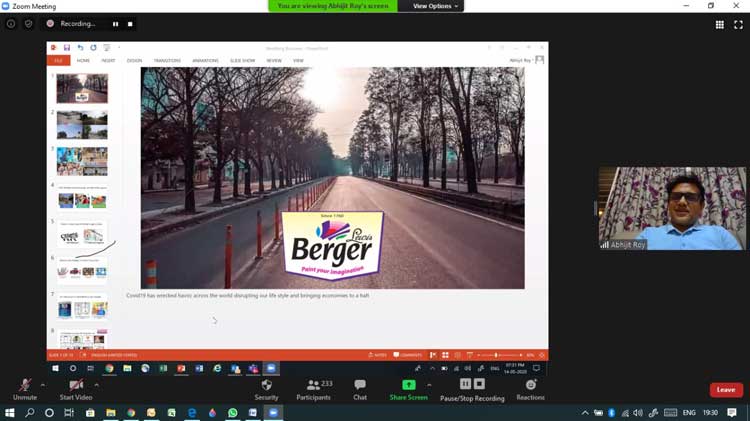Open the DESIGN ribbon tab
The image size is (750, 421).
(134, 60)
